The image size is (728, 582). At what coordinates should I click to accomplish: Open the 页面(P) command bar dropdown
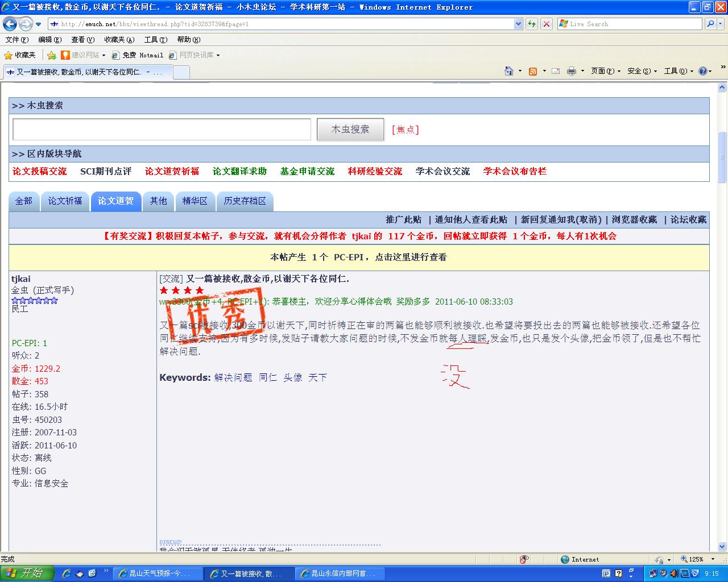tap(606, 71)
